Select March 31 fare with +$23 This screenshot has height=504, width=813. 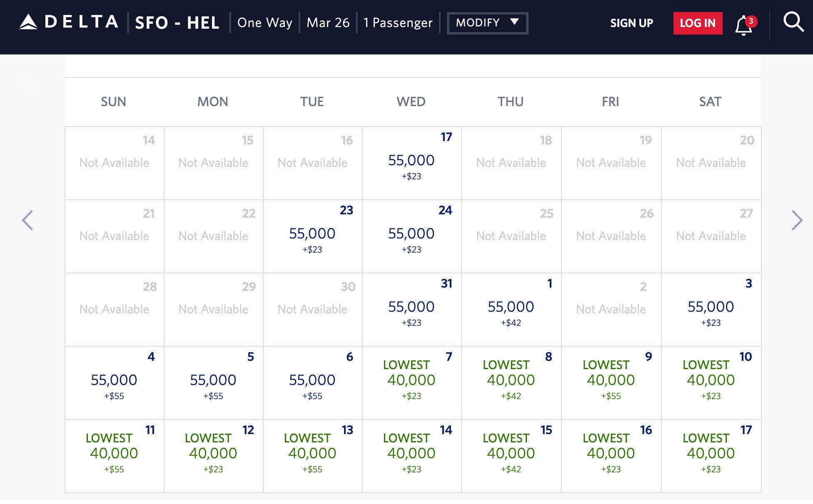(x=411, y=309)
